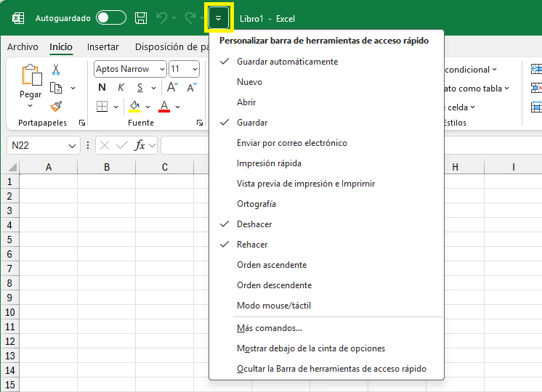
Task: Open the fill color dropdown arrow
Action: [147, 107]
